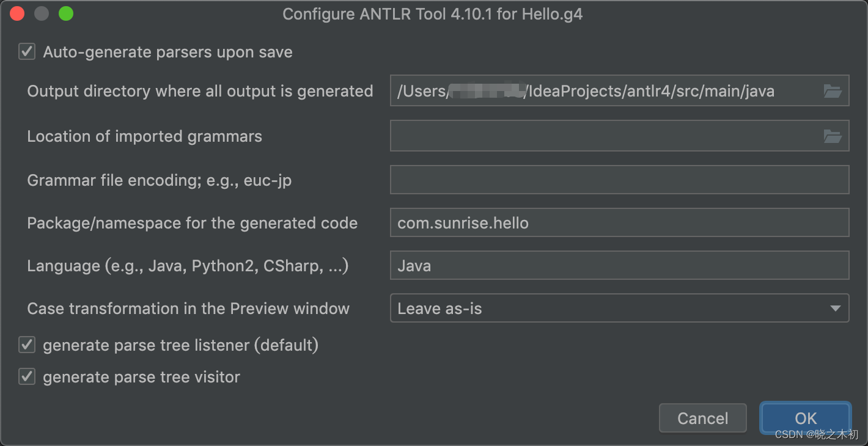Screen dimensions: 868x446
Task: Click the Auto-generate parsers upon save label
Action: [167, 52]
